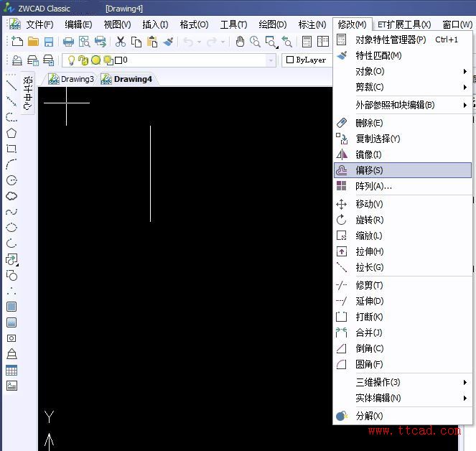
Task: Choose 移动(V) move menu item
Action: (403, 204)
